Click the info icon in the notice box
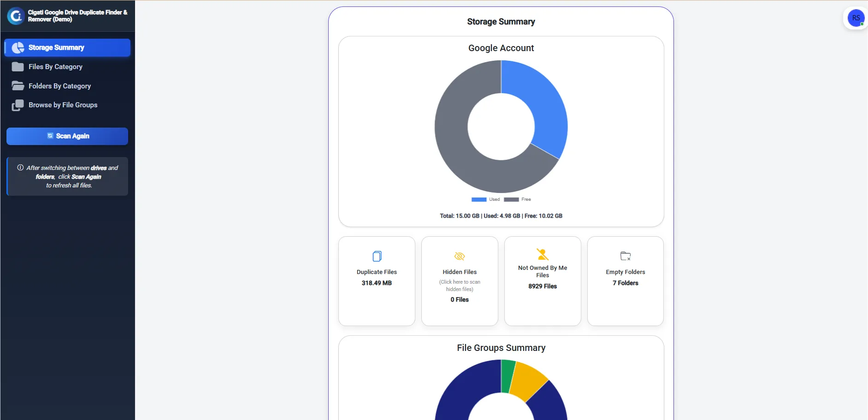Image resolution: width=868 pixels, height=420 pixels. 20,168
